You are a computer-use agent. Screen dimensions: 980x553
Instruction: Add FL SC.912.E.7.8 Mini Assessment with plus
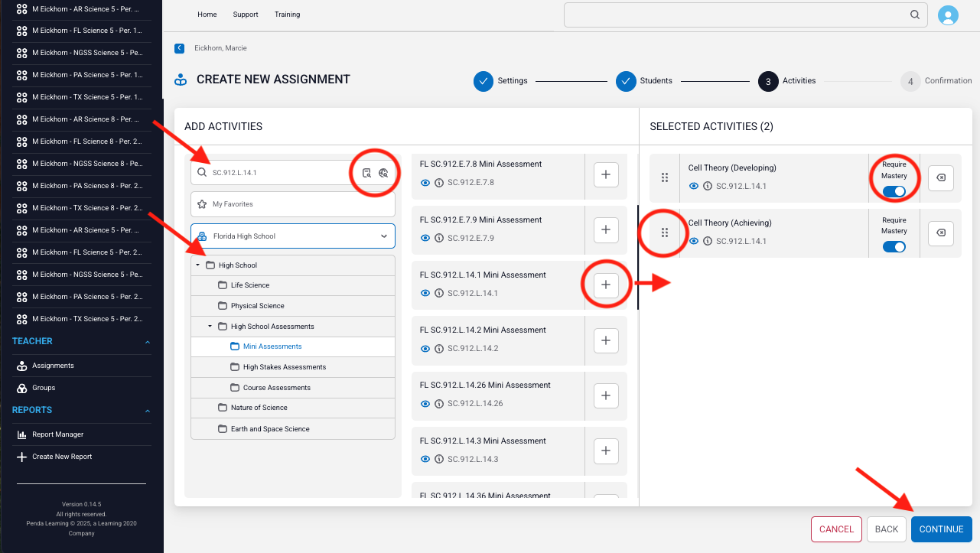coord(606,174)
